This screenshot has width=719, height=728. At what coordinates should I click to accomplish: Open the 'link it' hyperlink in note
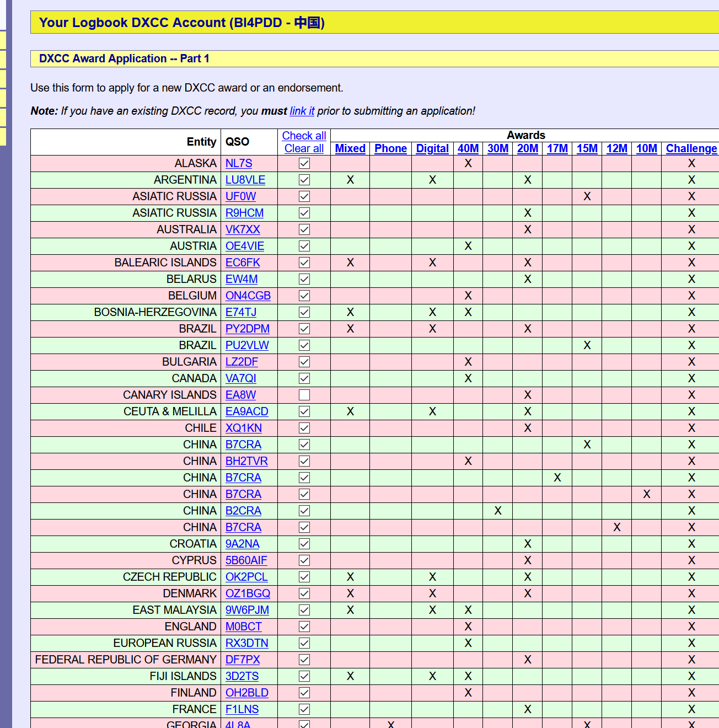[x=302, y=111]
